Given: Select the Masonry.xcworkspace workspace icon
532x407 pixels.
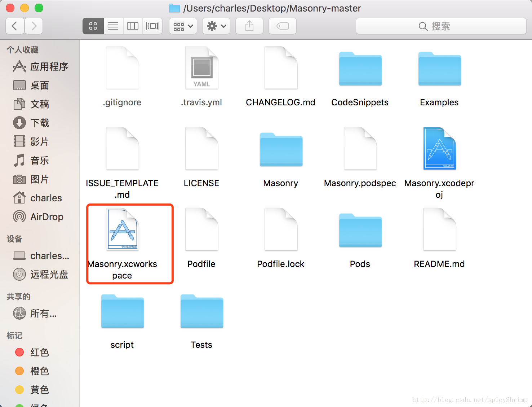Looking at the screenshot, I should click(123, 229).
